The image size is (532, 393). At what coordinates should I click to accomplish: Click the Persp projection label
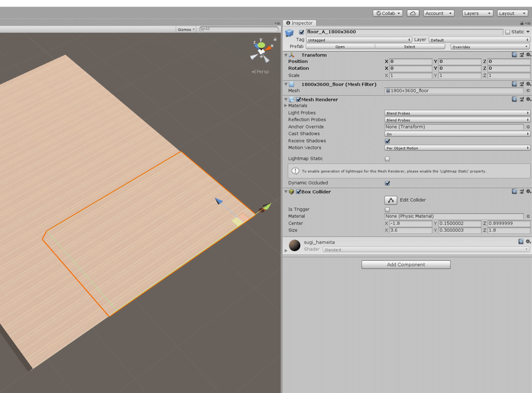click(x=261, y=72)
